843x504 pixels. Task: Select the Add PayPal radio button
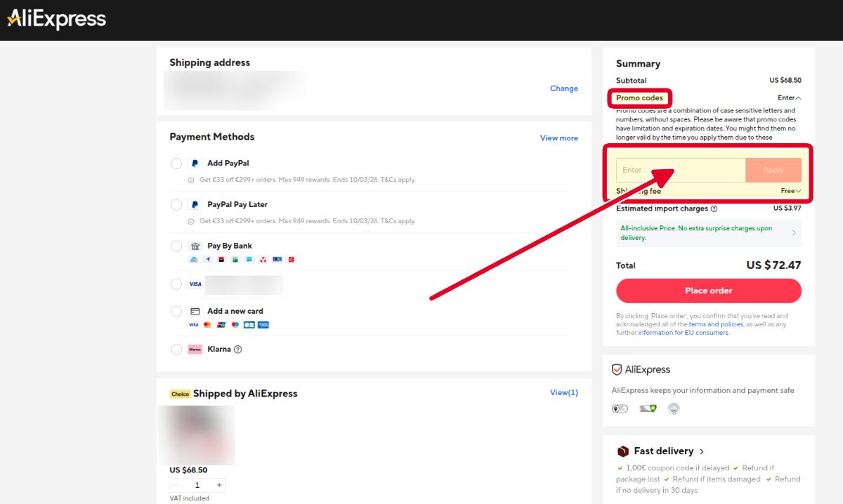[176, 164]
